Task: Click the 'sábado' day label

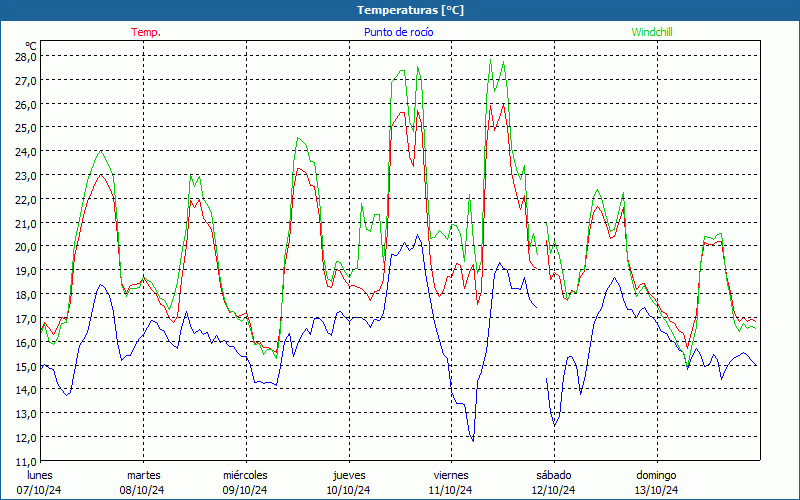Action: click(554, 475)
